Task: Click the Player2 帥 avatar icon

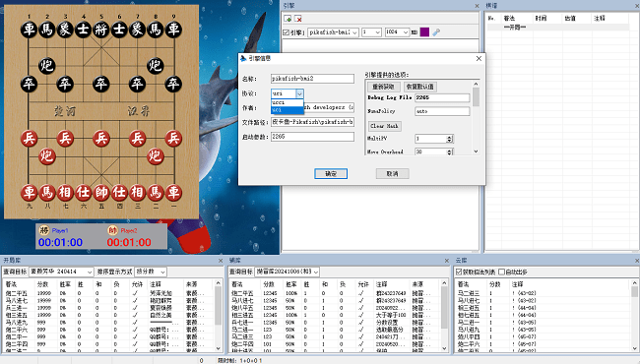Action: pyautogui.click(x=112, y=231)
